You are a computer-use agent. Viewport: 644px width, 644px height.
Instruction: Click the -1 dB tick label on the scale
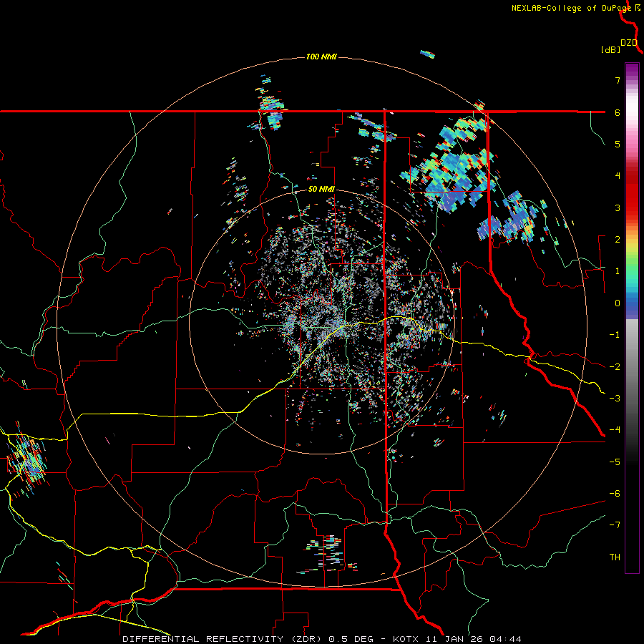pyautogui.click(x=615, y=335)
